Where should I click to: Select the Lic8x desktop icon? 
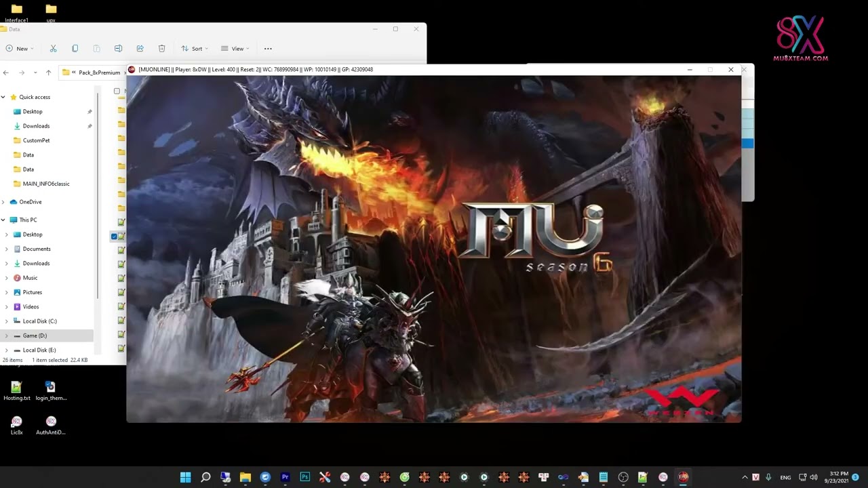[x=16, y=425]
